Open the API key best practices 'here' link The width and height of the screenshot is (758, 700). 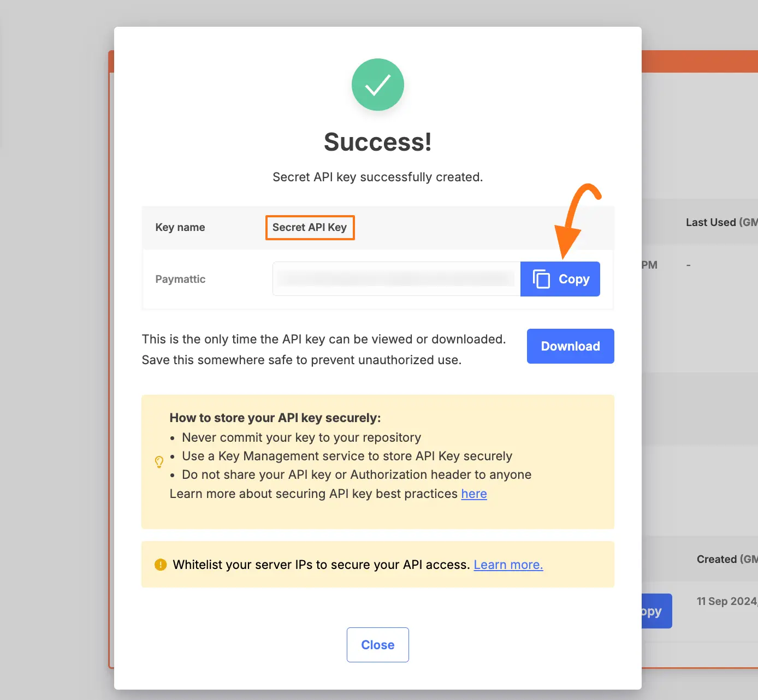pyautogui.click(x=473, y=494)
